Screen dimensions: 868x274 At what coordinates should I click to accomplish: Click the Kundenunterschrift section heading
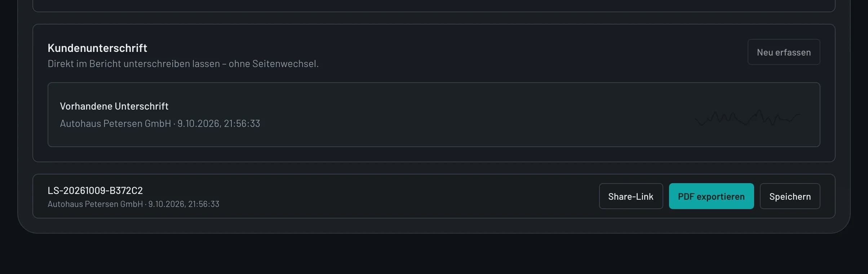97,48
